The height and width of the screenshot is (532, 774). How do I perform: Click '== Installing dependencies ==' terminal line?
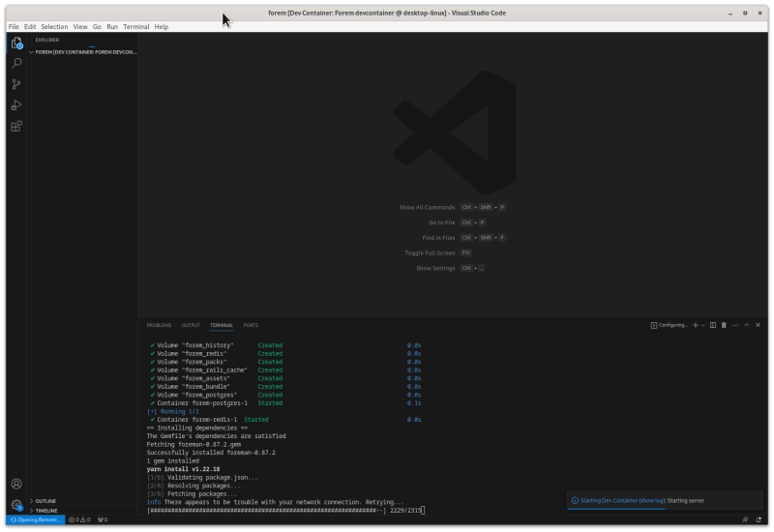[197, 428]
